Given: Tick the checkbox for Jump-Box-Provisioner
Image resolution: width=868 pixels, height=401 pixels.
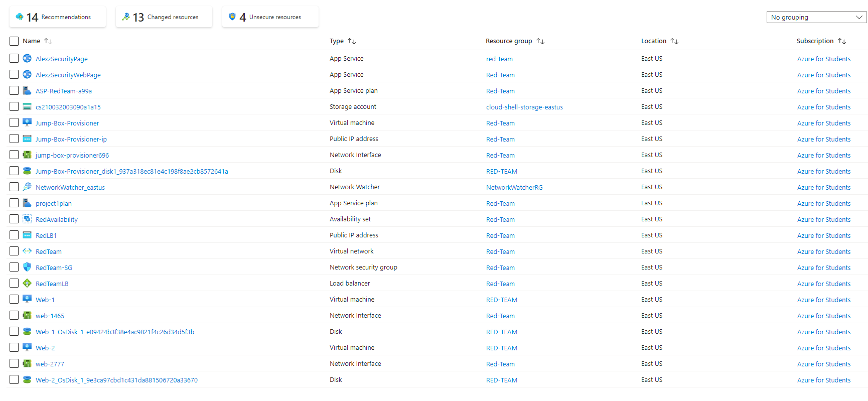Looking at the screenshot, I should click(x=14, y=122).
